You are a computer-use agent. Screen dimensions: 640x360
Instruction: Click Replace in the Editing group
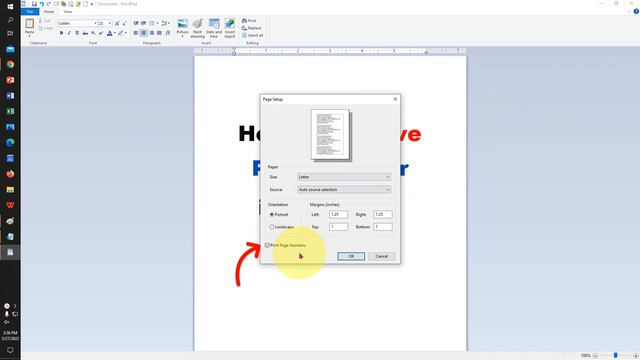251,28
